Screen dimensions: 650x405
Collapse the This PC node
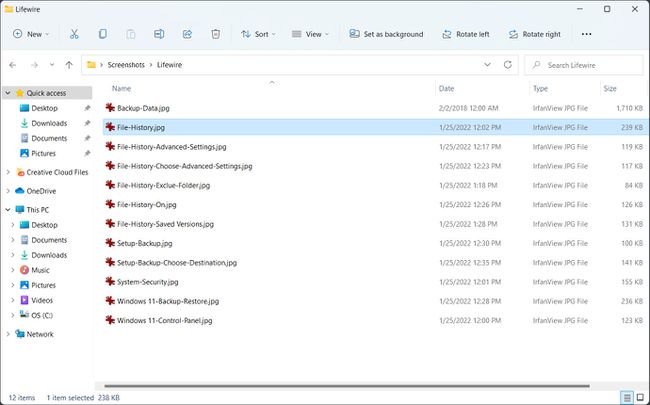pos(8,210)
